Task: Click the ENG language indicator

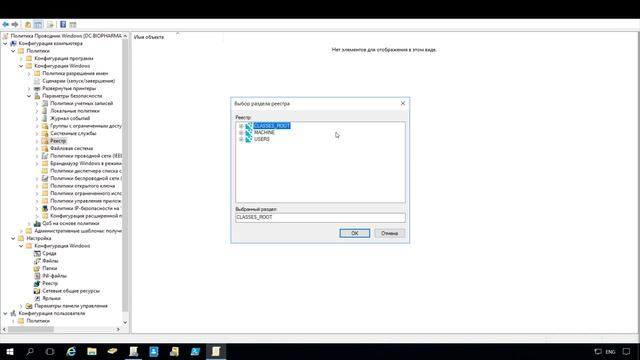Action: coord(610,351)
